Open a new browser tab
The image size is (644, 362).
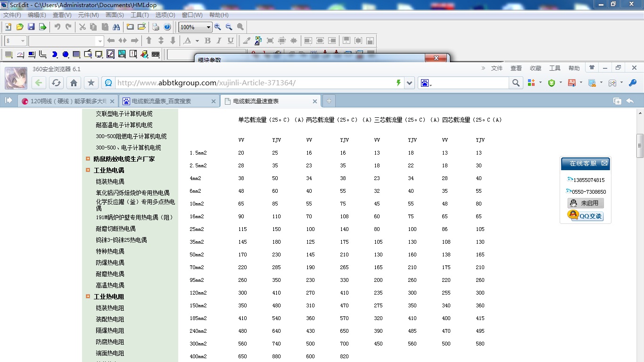(x=329, y=101)
